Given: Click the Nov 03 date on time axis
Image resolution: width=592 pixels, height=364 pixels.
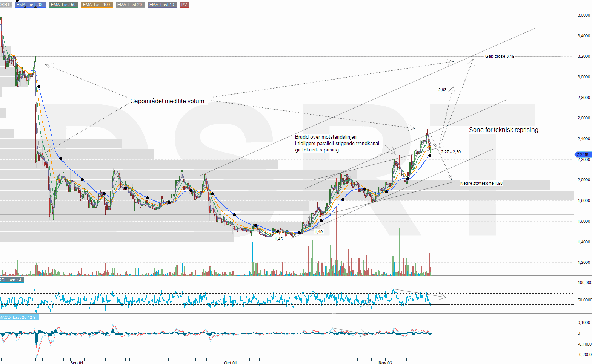Looking at the screenshot, I should (x=385, y=362).
